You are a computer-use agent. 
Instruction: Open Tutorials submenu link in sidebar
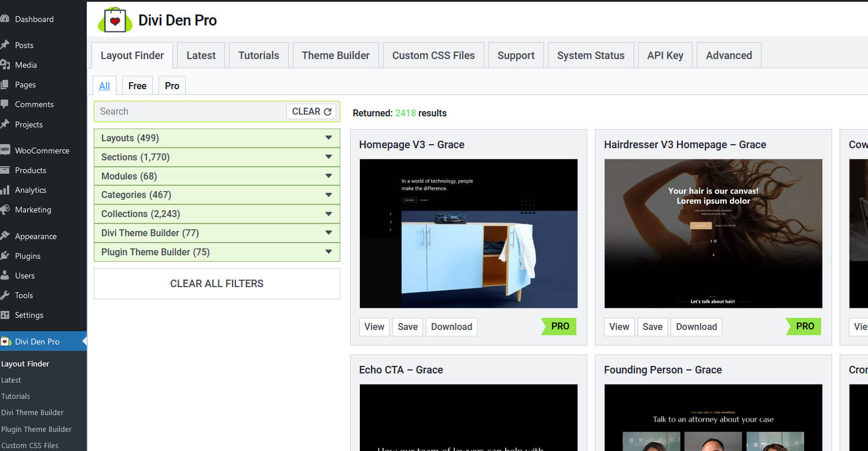[x=16, y=396]
